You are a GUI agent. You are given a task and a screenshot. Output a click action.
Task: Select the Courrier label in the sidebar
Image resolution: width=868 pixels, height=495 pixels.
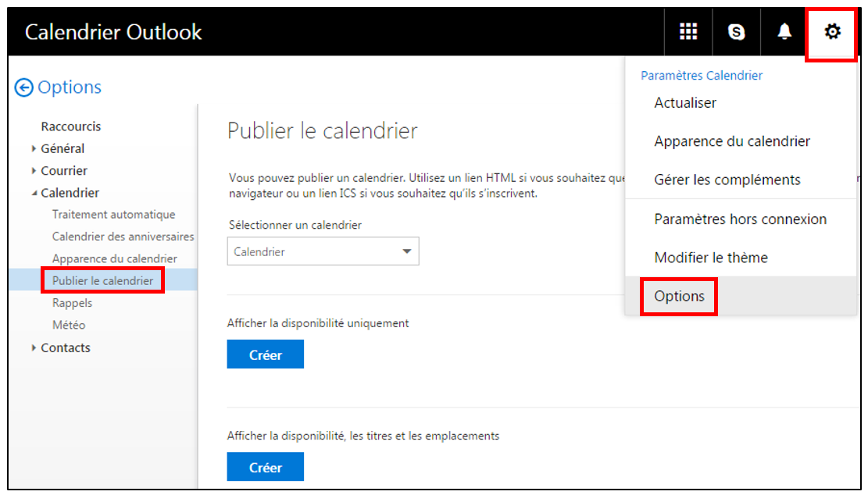coord(63,170)
